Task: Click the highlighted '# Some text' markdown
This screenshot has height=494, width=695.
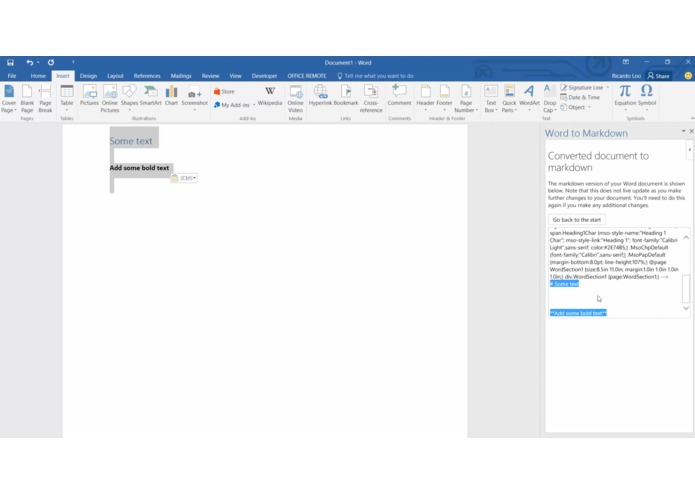Action: [564, 284]
